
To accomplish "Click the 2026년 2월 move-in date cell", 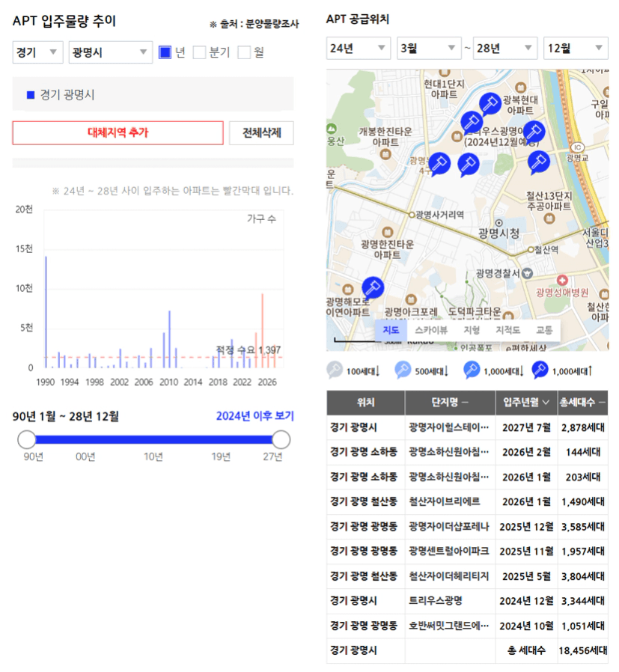I will pos(526,452).
